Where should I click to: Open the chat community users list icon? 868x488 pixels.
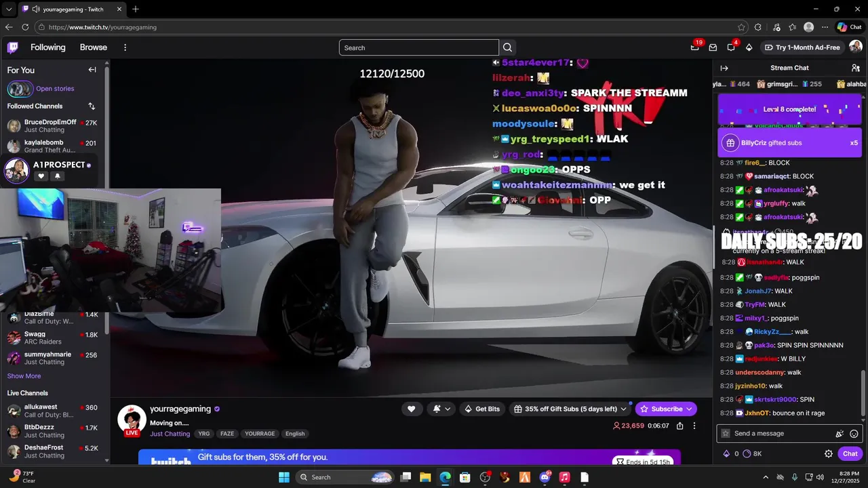pos(856,68)
